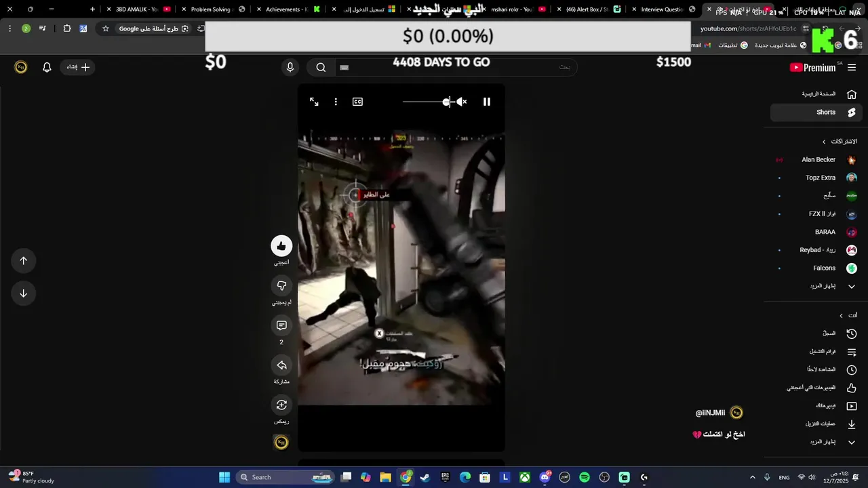Switch to mshari rokr YouTube tab

click(x=514, y=9)
